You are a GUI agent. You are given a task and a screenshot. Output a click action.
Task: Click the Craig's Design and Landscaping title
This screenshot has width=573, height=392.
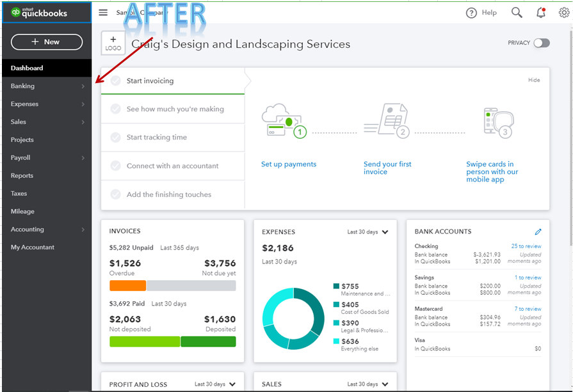pos(241,43)
